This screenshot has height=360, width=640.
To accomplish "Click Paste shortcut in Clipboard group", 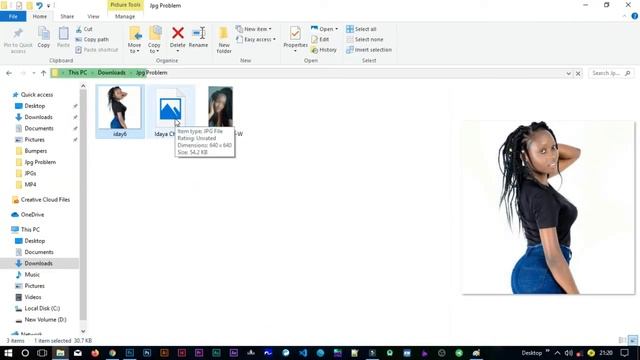I will coord(97,50).
